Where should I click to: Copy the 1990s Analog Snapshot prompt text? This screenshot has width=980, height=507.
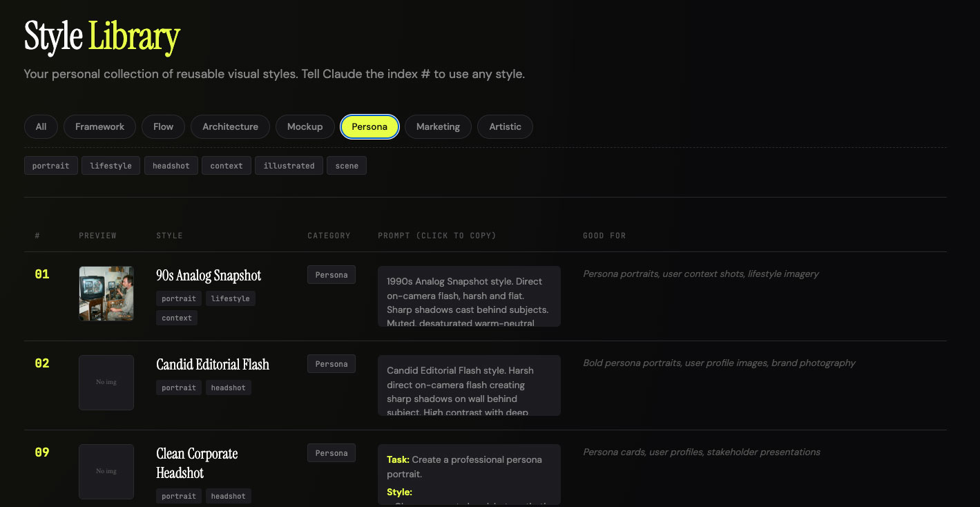click(469, 296)
